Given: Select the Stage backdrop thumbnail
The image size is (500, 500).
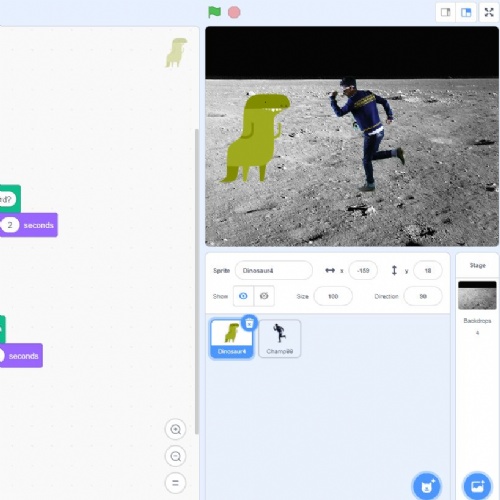Looking at the screenshot, I should 477,295.
